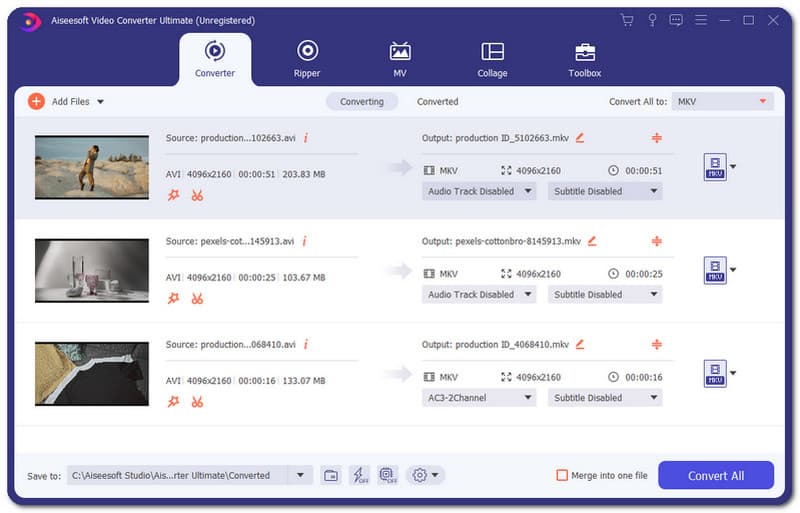Show info for production...068410.avi source

point(306,345)
